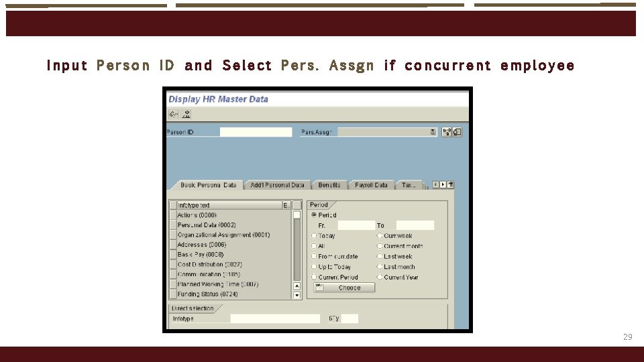Move the infotype list up one step
The width and height of the screenshot is (644, 362).
[x=297, y=286]
